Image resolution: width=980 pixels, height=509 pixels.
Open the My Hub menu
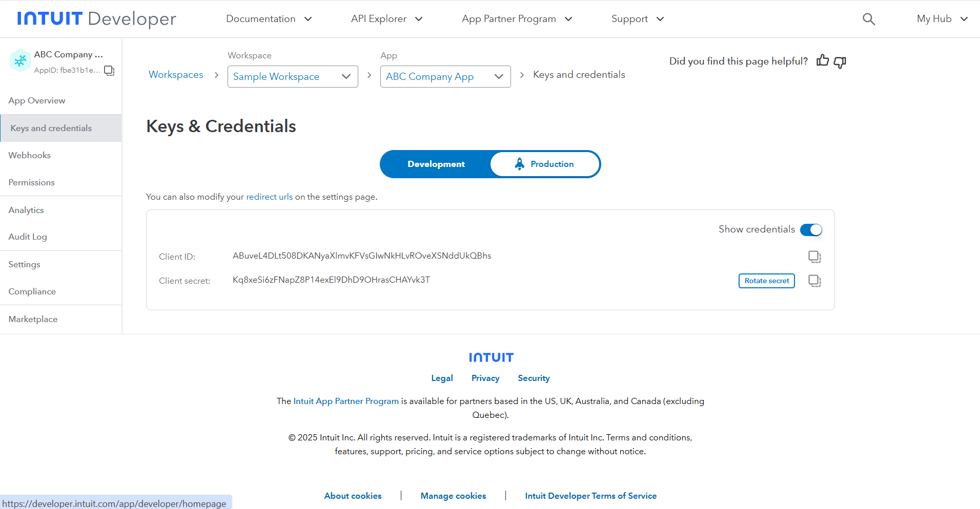(942, 19)
